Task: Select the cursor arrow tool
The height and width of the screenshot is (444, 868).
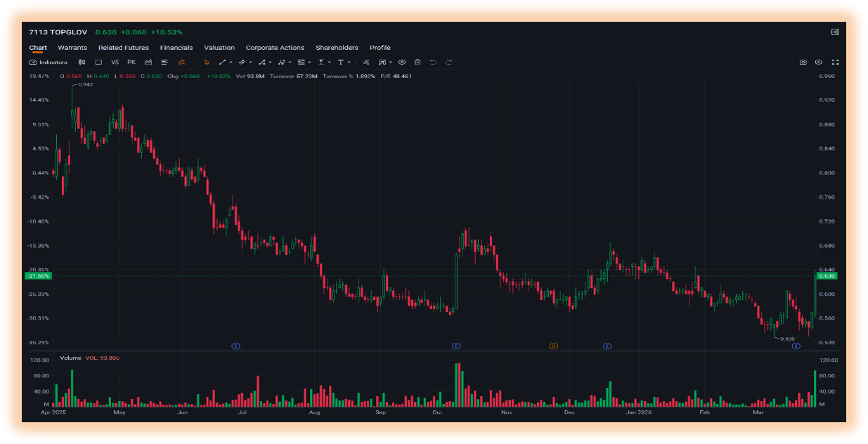Action: (207, 62)
